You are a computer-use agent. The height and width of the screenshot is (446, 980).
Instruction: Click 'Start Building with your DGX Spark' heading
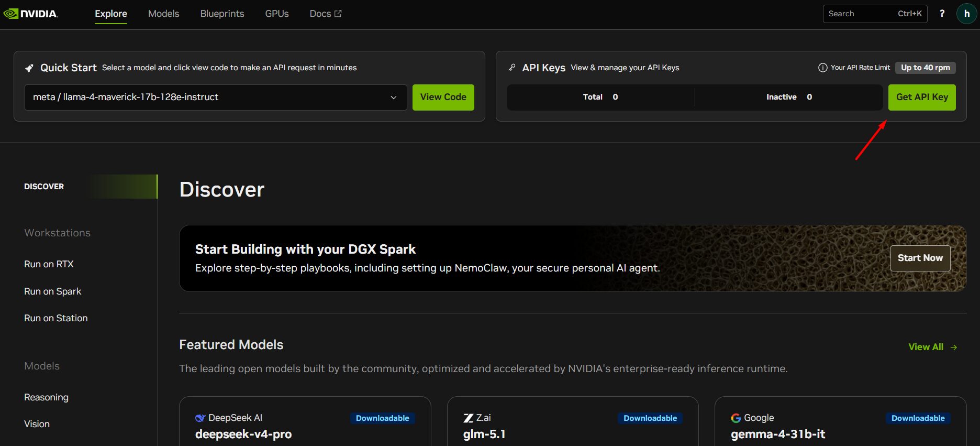click(305, 249)
